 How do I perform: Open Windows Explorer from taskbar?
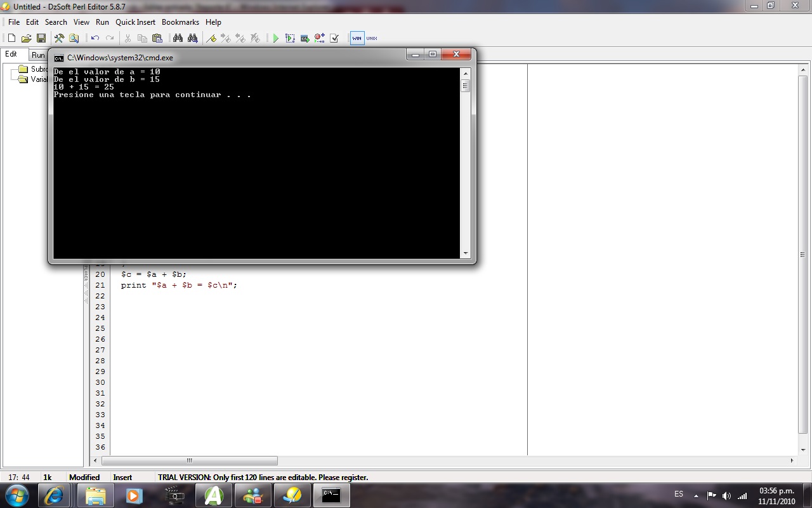click(x=96, y=495)
